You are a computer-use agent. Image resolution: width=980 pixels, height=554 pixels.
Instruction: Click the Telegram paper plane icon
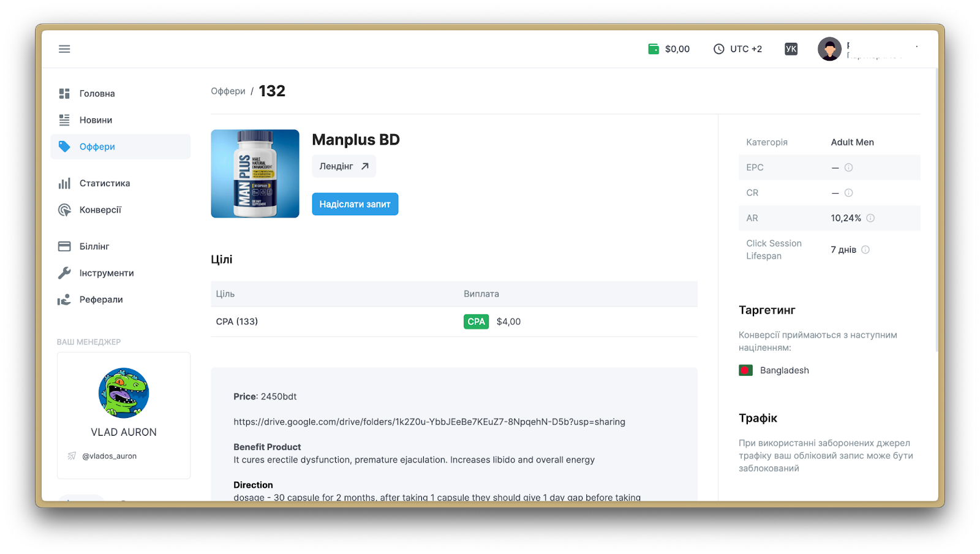(72, 456)
